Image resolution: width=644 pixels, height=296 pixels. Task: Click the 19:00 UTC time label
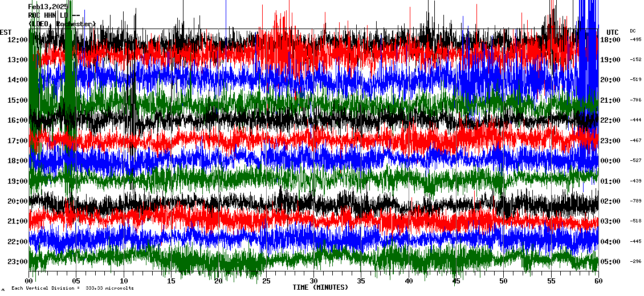coord(610,60)
